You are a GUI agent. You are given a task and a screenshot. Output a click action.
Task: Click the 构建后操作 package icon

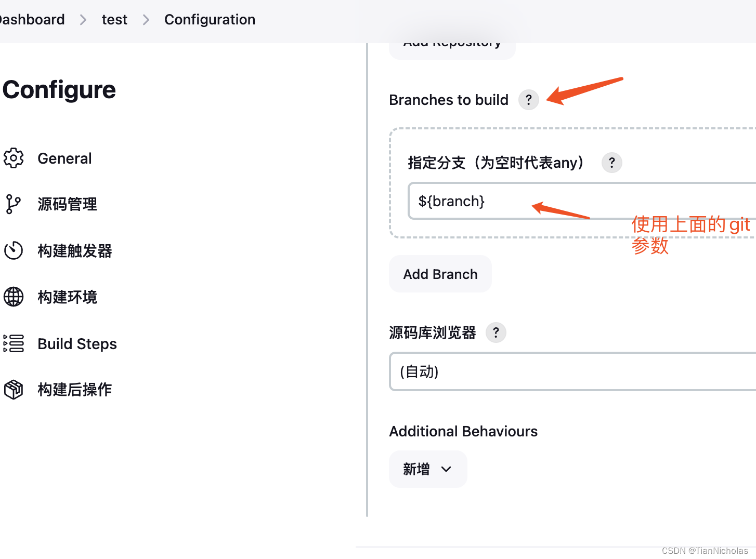click(14, 389)
